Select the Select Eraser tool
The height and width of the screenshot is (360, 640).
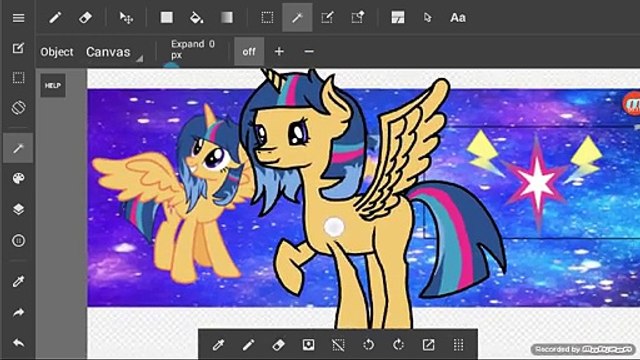[x=358, y=18]
